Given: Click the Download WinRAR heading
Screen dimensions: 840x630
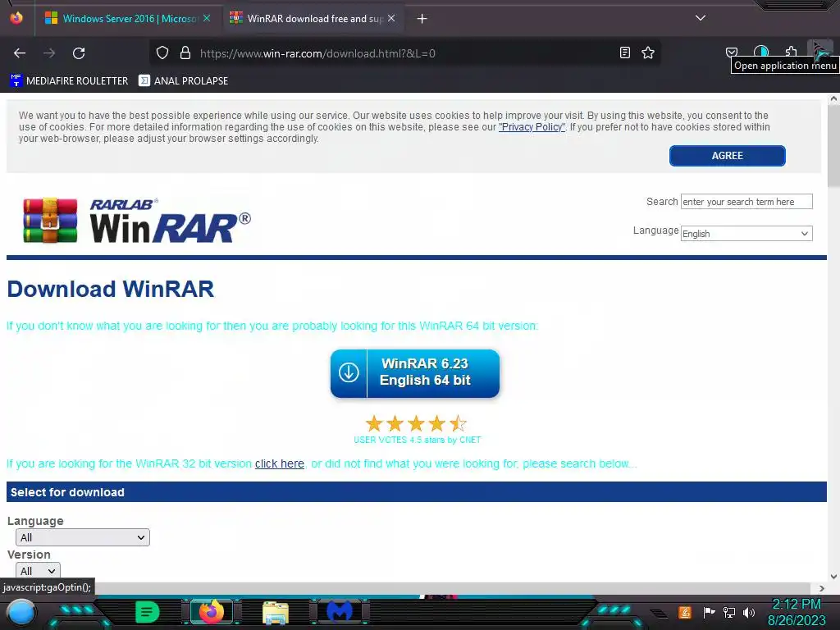Looking at the screenshot, I should coord(111,289).
